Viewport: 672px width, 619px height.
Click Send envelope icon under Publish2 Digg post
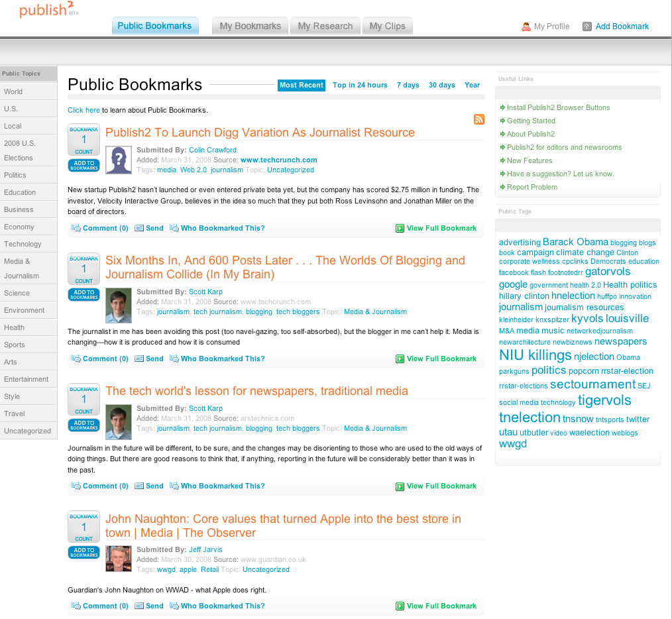[x=139, y=228]
